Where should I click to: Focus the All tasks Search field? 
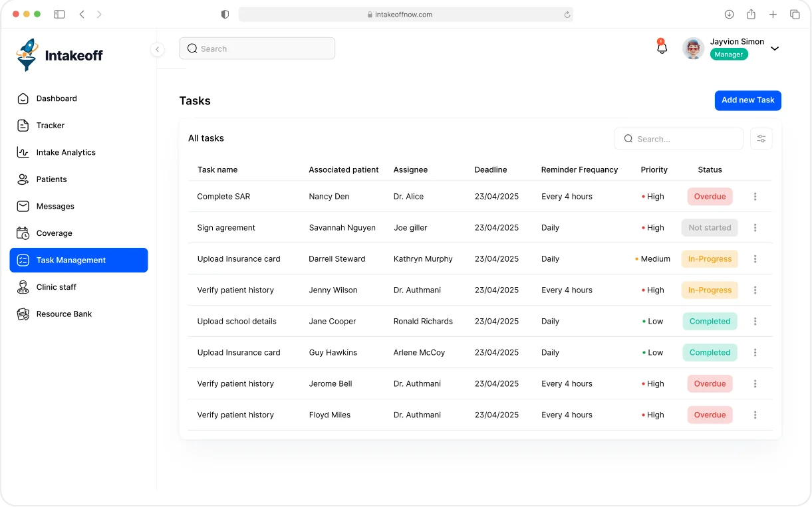678,139
